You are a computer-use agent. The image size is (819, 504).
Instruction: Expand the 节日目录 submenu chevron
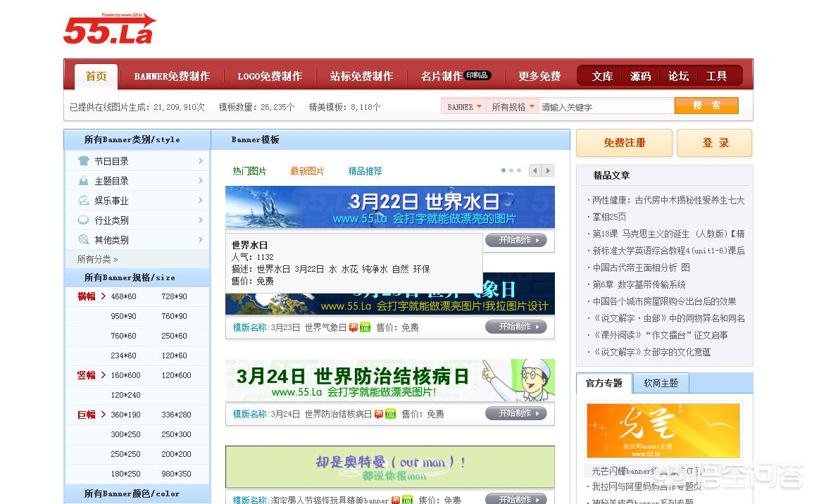pyautogui.click(x=201, y=160)
